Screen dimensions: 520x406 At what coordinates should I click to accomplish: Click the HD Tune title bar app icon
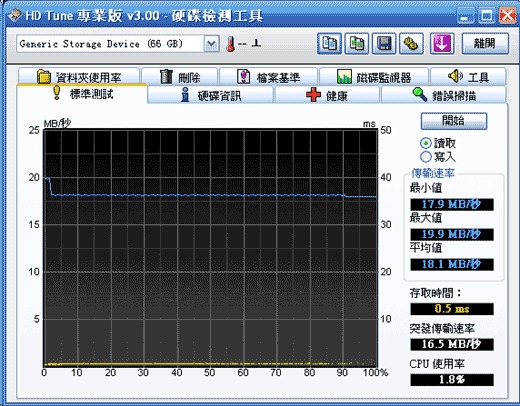(x=15, y=15)
